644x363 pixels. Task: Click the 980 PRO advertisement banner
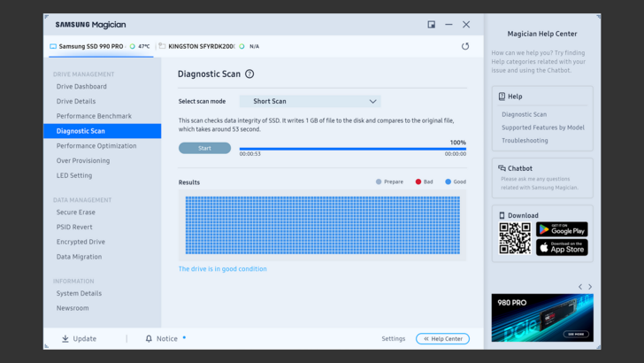pyautogui.click(x=541, y=317)
